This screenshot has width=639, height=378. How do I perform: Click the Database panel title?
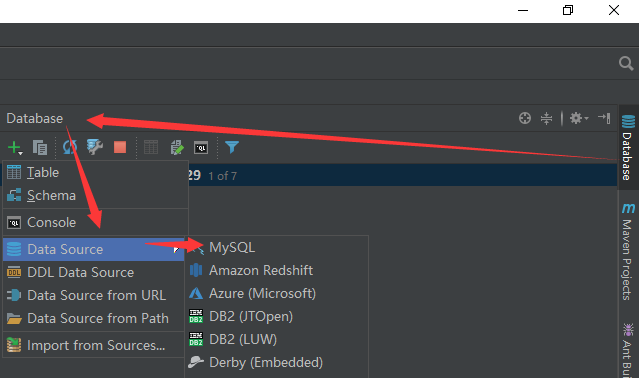35,118
